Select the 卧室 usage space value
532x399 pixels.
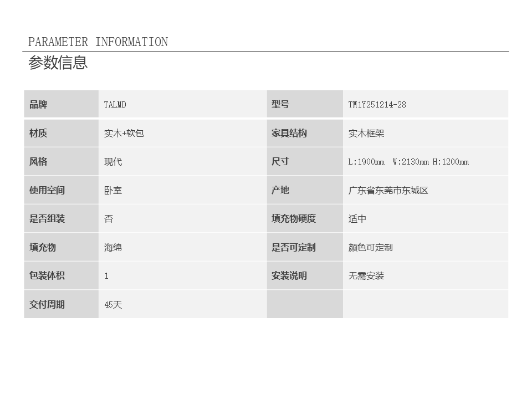coord(113,191)
